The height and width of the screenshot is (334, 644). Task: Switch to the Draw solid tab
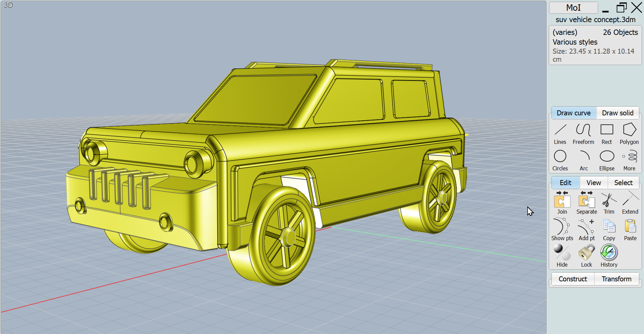coord(618,113)
